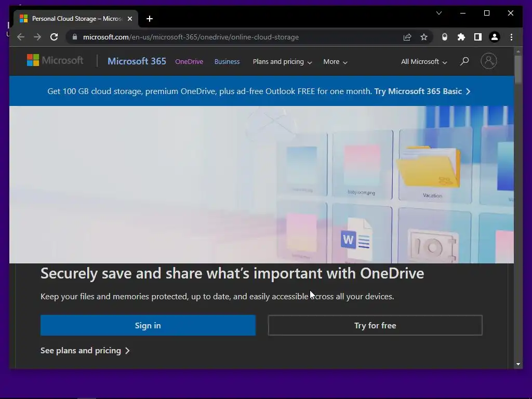
Task: Click the Try for free button
Action: pos(375,325)
